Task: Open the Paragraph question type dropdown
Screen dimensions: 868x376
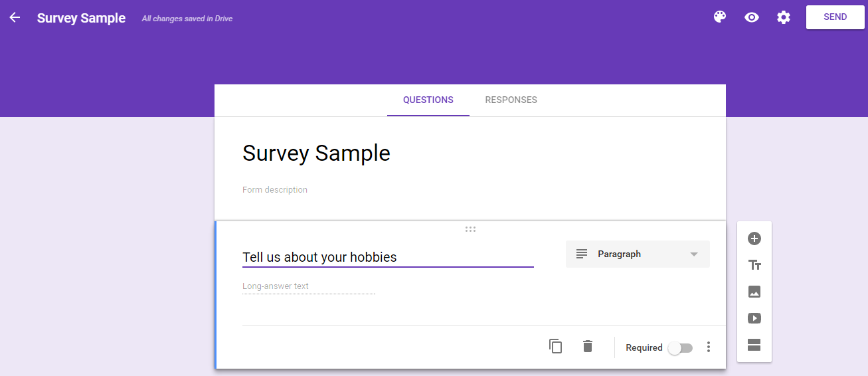Action: pos(638,254)
